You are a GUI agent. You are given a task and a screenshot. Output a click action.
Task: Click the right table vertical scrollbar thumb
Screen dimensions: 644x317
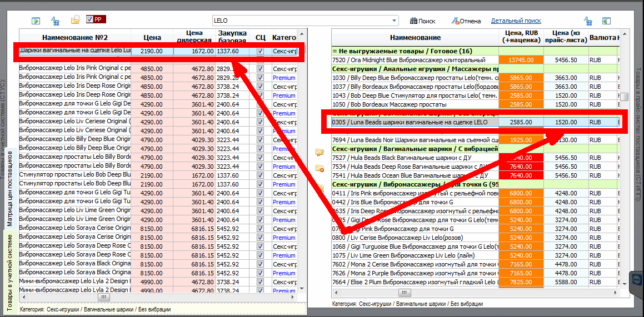tap(625, 97)
